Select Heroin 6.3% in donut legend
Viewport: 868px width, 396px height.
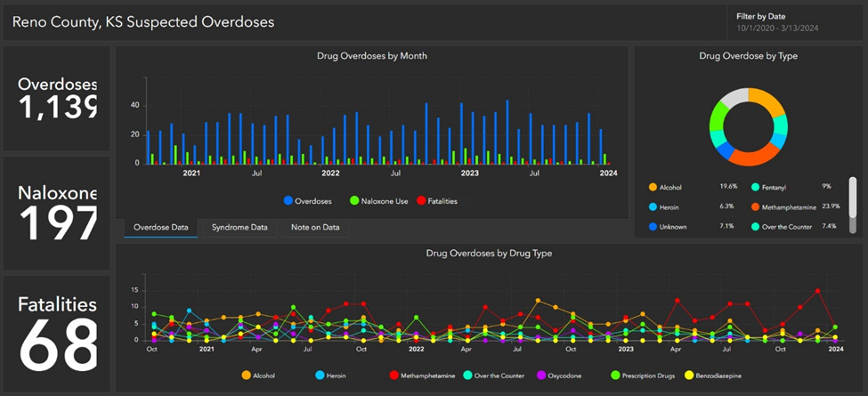692,206
